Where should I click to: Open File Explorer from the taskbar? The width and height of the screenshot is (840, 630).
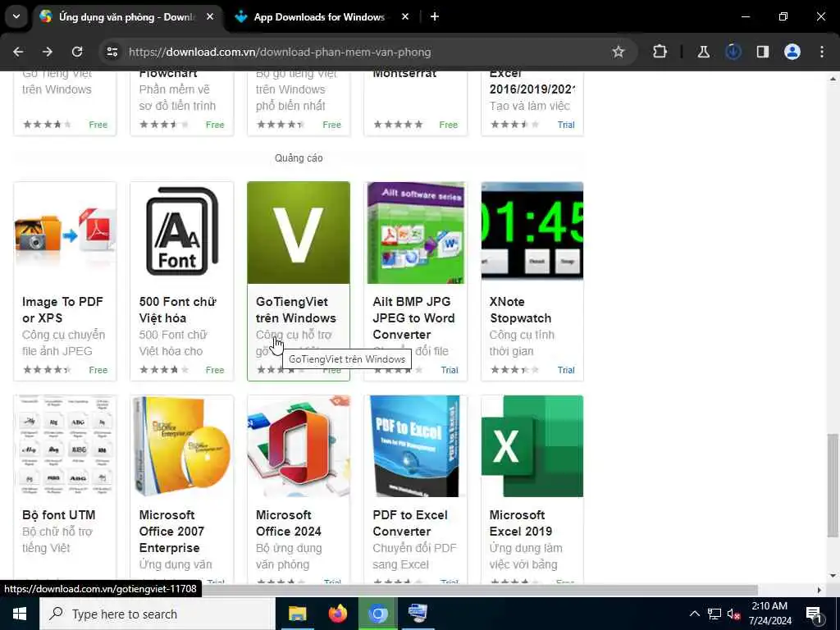click(x=297, y=614)
